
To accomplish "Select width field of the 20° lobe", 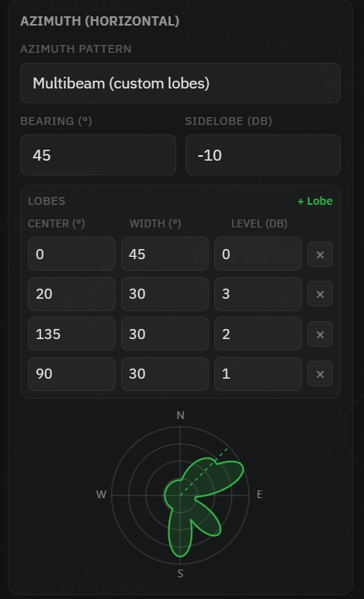I will pyautogui.click(x=165, y=294).
